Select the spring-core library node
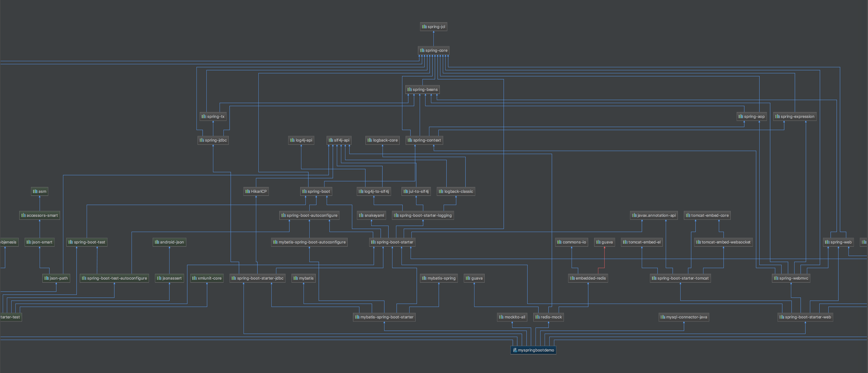 (x=434, y=50)
